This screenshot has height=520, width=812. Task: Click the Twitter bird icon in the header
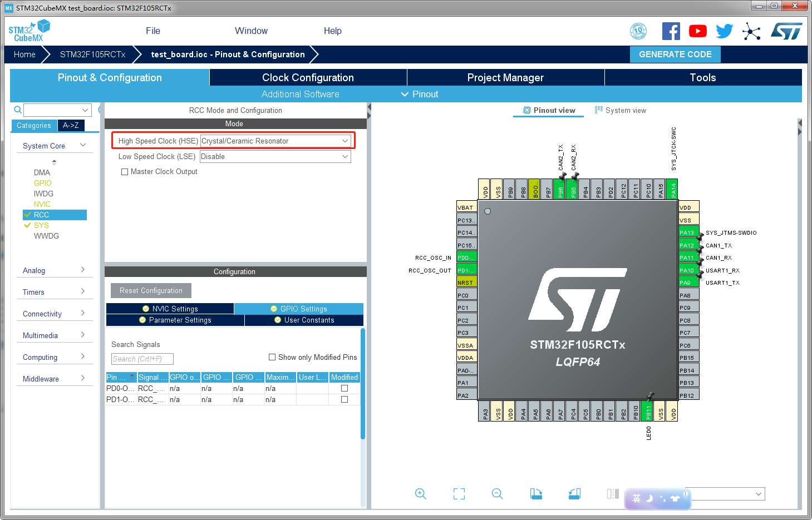pyautogui.click(x=724, y=31)
